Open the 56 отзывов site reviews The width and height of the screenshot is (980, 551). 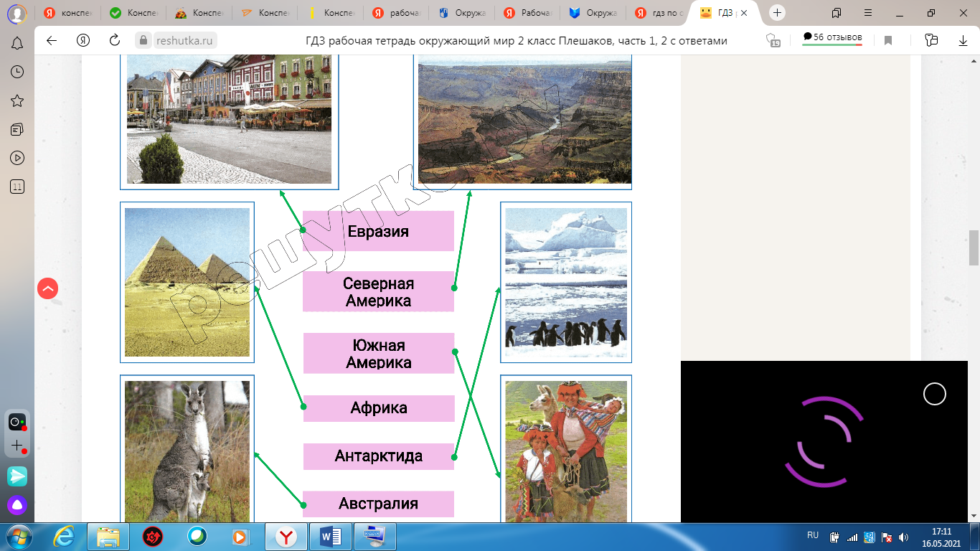832,39
